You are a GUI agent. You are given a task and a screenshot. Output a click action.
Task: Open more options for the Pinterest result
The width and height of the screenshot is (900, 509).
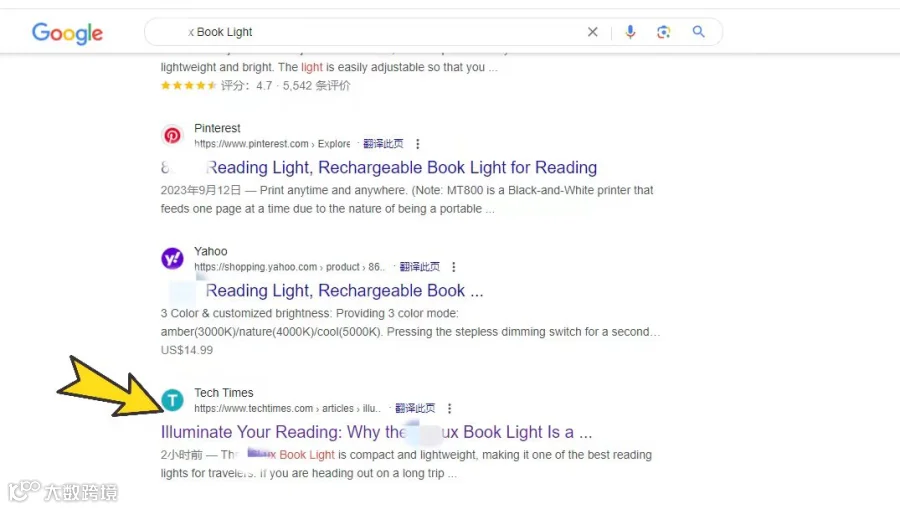418,144
